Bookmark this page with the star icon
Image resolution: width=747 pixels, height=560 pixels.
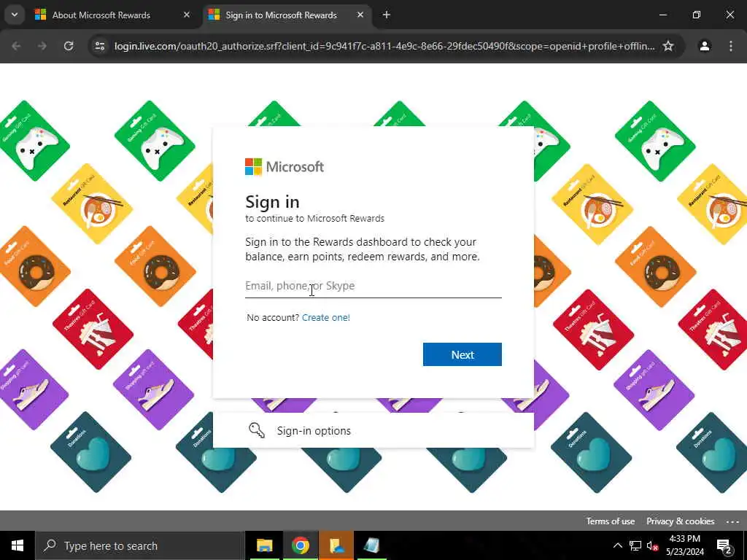click(x=668, y=46)
